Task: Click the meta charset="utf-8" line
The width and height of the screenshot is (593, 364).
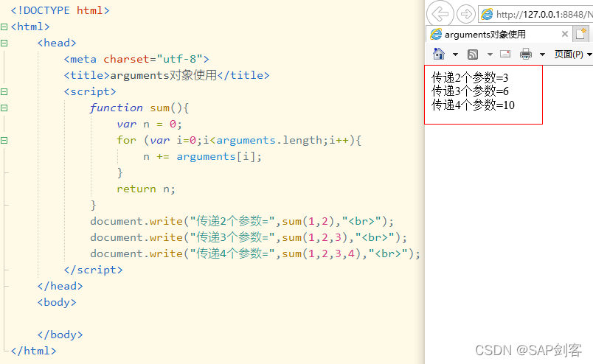Action: point(136,60)
